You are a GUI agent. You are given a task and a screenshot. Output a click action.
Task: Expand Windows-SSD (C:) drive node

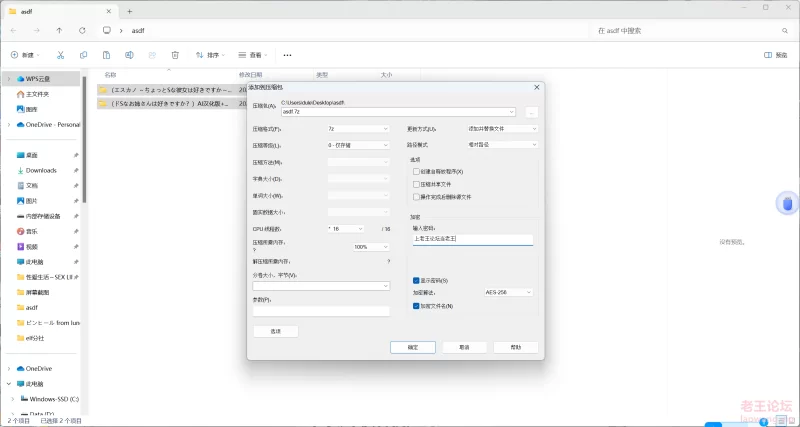(x=13, y=399)
